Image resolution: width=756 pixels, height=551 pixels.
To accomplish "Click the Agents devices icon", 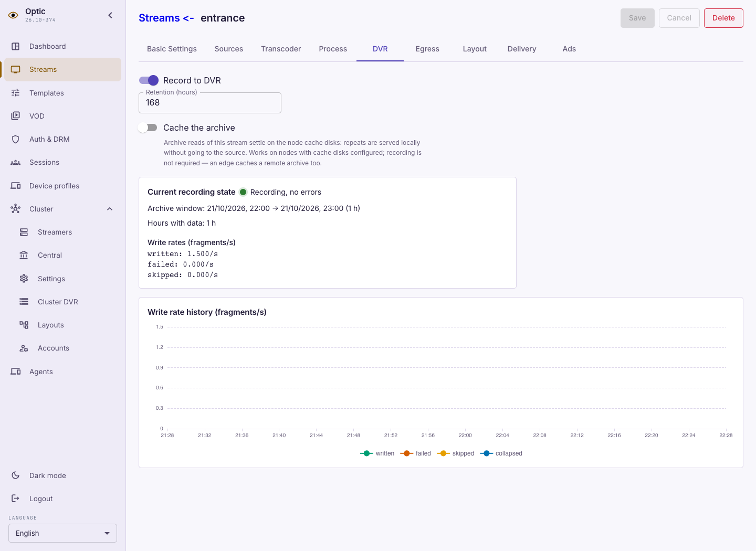I will click(16, 372).
